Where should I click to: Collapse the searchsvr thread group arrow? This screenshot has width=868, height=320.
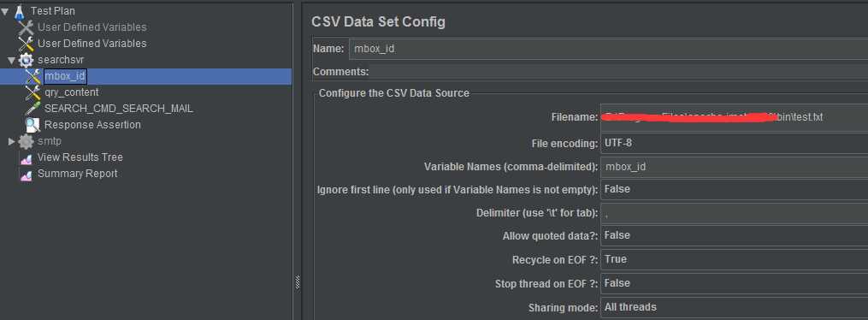pos(12,60)
